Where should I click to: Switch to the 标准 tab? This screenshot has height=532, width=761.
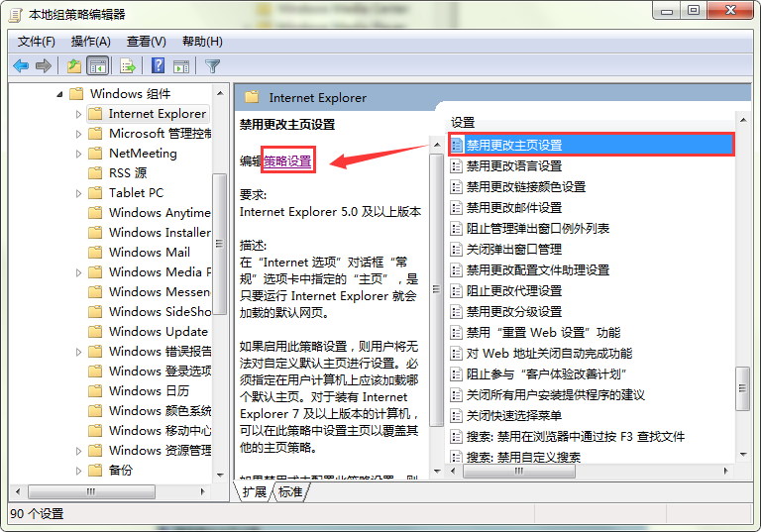pos(289,492)
